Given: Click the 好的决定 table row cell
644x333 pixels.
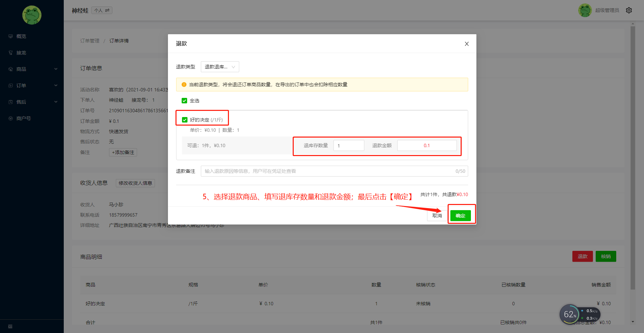Looking at the screenshot, I should point(95,304).
